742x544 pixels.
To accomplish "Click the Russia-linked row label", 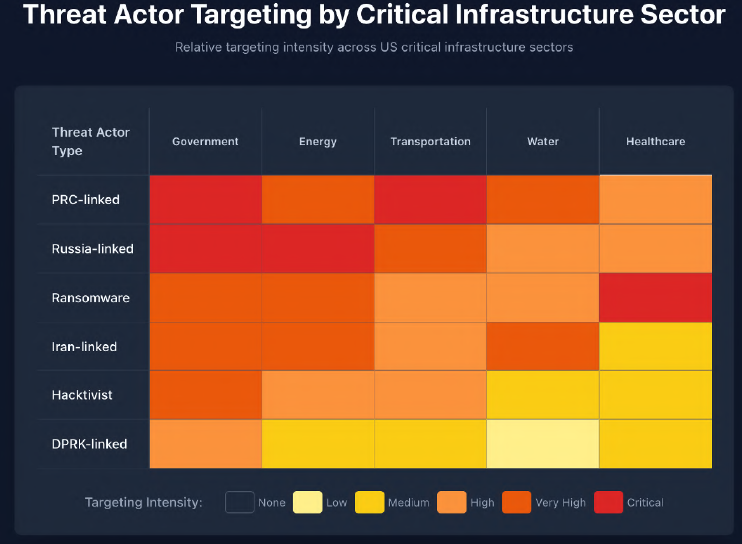I will point(93,249).
